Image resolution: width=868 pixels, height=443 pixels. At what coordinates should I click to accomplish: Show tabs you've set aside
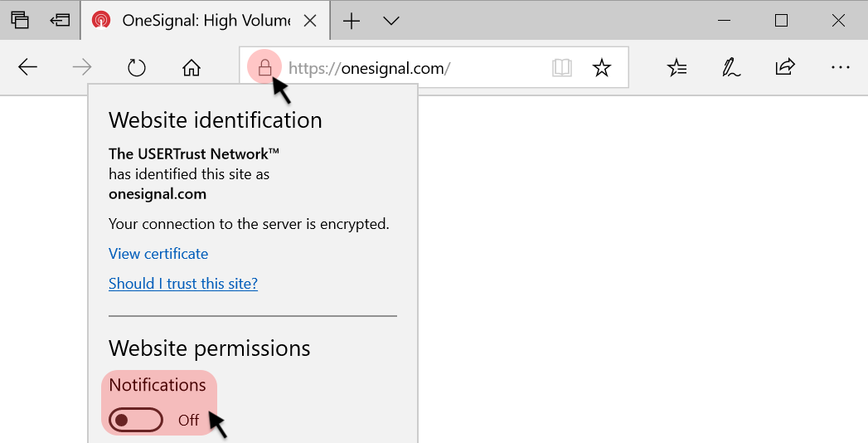pyautogui.click(x=20, y=21)
